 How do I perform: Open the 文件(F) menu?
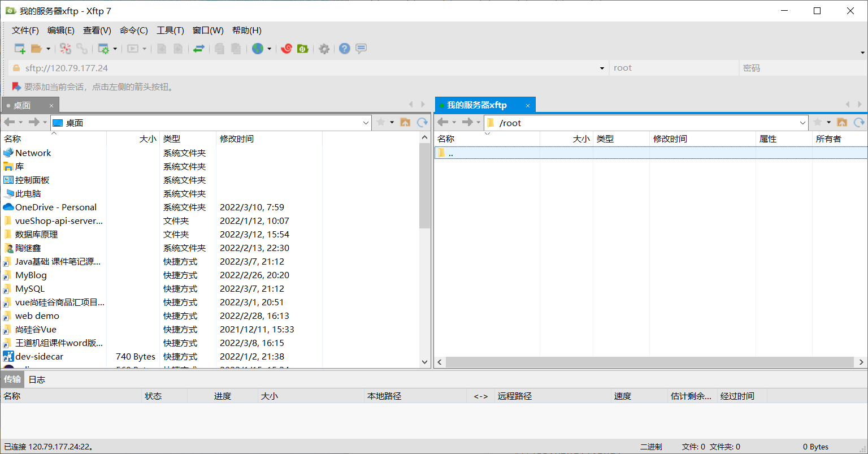click(x=25, y=31)
